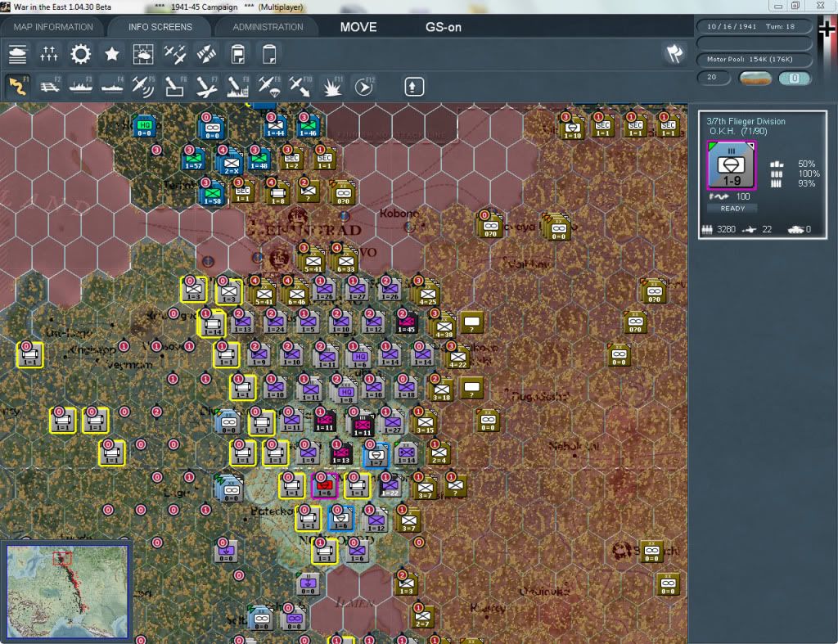The width and height of the screenshot is (838, 644).
Task: Select the F1 move mode icon
Action: point(18,86)
